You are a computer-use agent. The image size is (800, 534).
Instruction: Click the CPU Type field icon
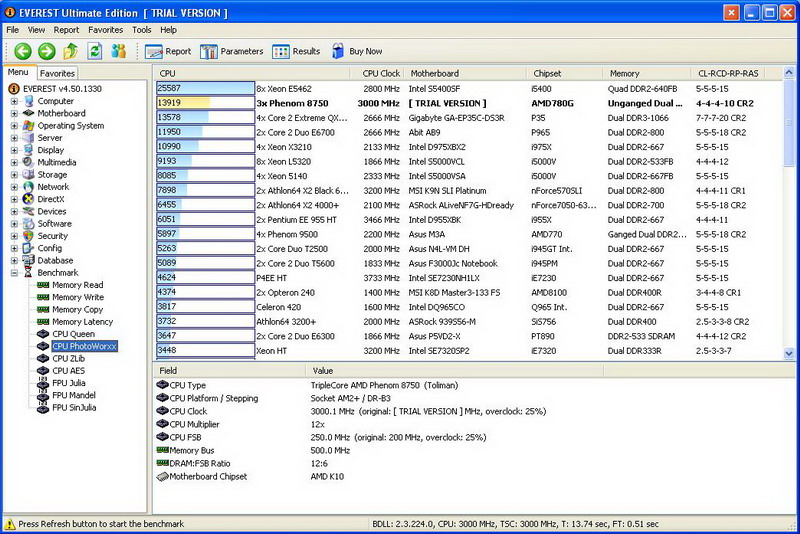pos(162,385)
